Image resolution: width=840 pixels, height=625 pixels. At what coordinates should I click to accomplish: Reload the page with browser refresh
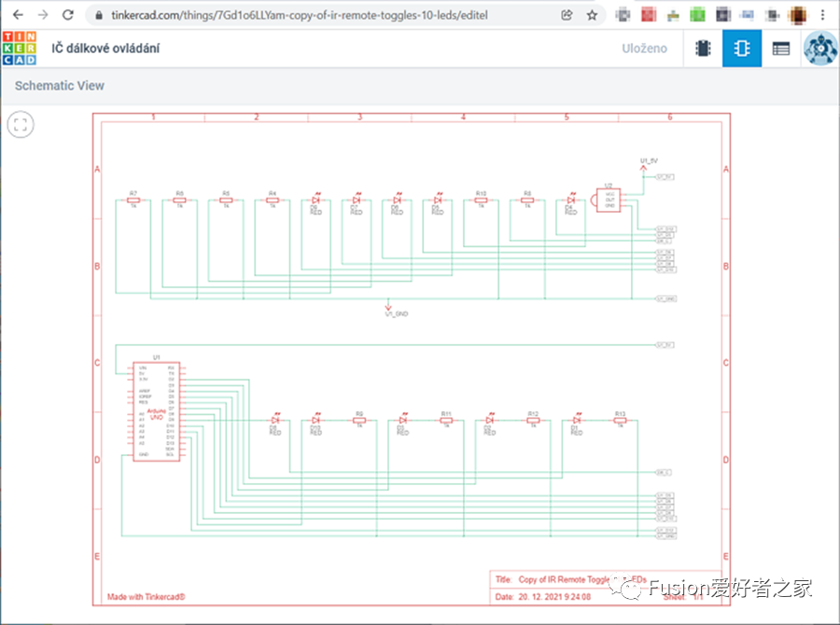pos(67,15)
